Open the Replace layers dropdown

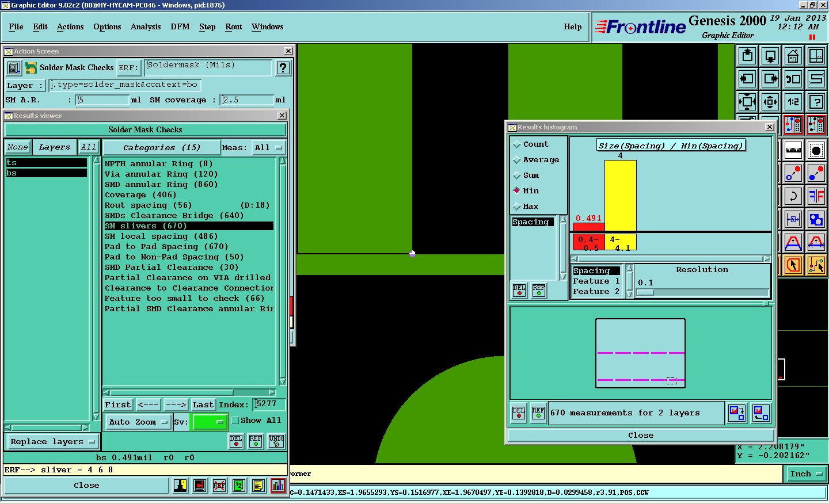(x=52, y=442)
